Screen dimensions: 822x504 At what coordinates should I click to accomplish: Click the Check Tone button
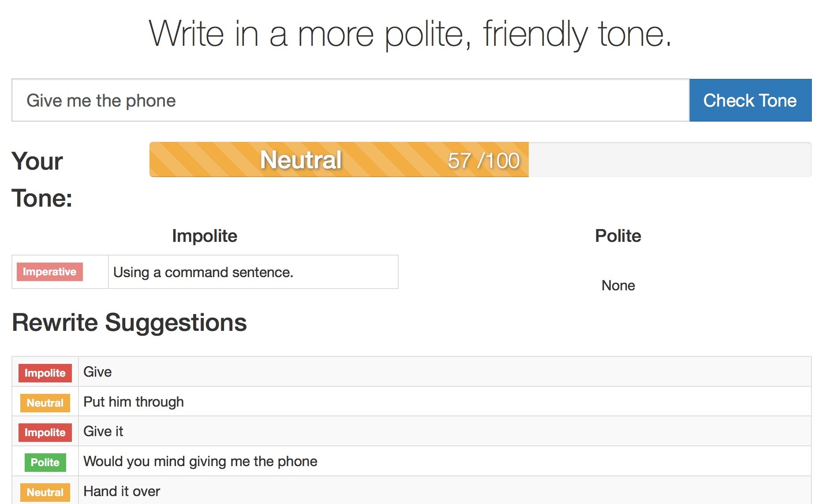pos(750,100)
